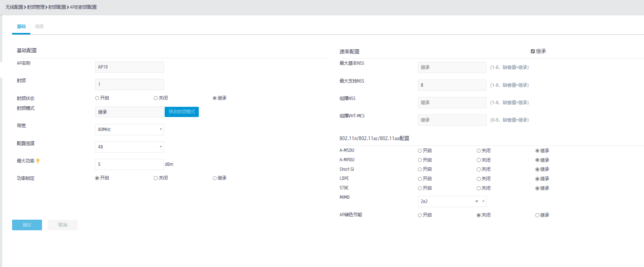Select 关闭 for LDPC
Image resolution: width=644 pixels, height=267 pixels.
tap(479, 179)
